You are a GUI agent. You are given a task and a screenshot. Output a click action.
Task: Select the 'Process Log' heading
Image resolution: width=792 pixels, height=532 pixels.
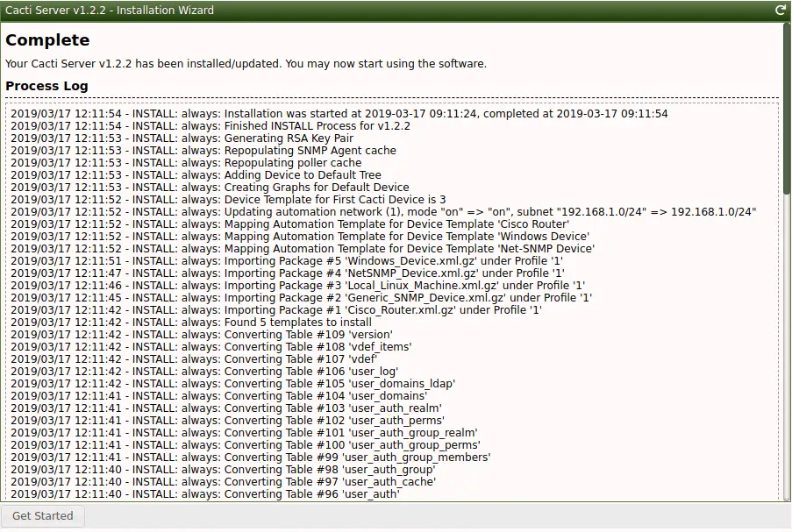pyautogui.click(x=47, y=86)
